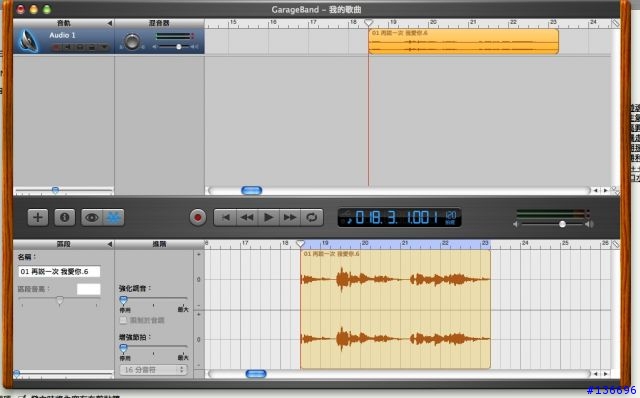Add a new track with the plus button
Image resolution: width=640 pixels, height=398 pixels.
tap(38, 217)
